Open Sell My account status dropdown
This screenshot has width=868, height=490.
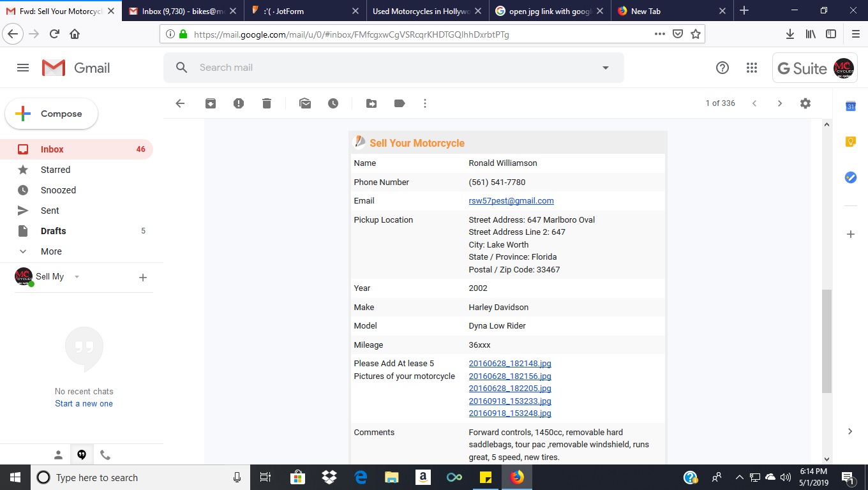pyautogui.click(x=77, y=277)
